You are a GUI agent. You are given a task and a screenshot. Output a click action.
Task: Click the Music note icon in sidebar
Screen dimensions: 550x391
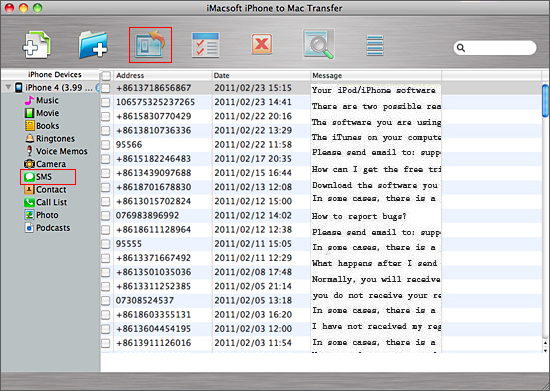pos(29,100)
